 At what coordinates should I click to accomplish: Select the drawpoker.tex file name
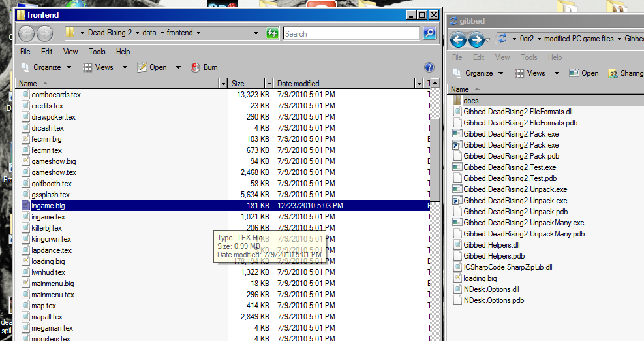tap(54, 117)
